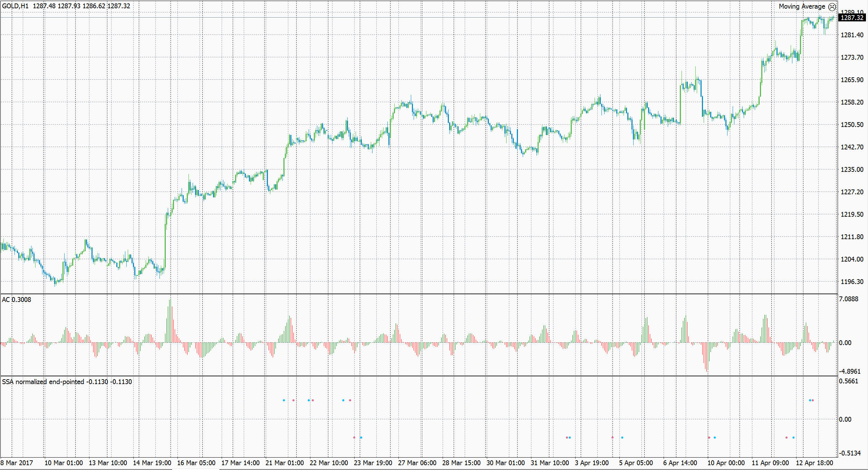This screenshot has height=470, width=868.
Task: Click the 1250.50 price scale label
Action: [852, 125]
